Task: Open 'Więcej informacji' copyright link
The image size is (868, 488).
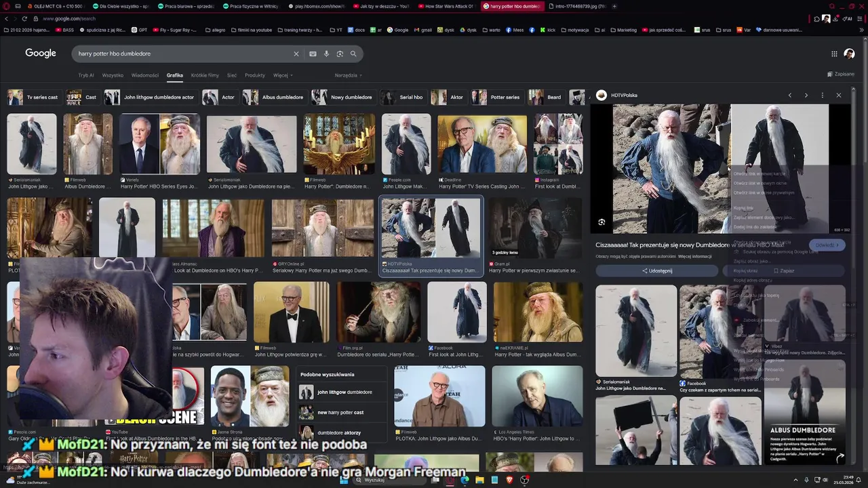Action: (x=694, y=256)
